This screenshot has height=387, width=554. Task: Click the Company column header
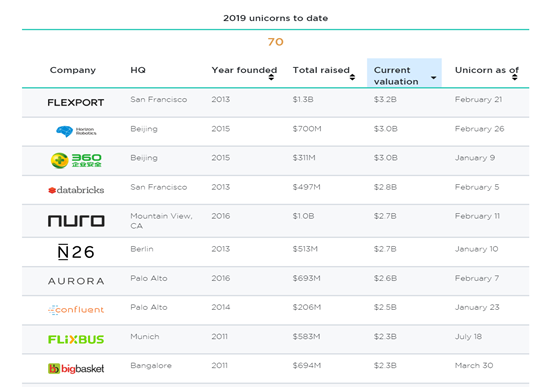click(x=73, y=70)
